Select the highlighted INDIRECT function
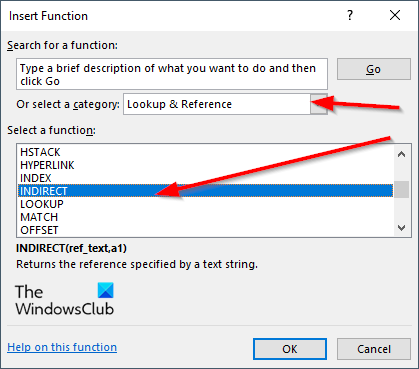Viewport: 419px width, 369px height. click(205, 191)
